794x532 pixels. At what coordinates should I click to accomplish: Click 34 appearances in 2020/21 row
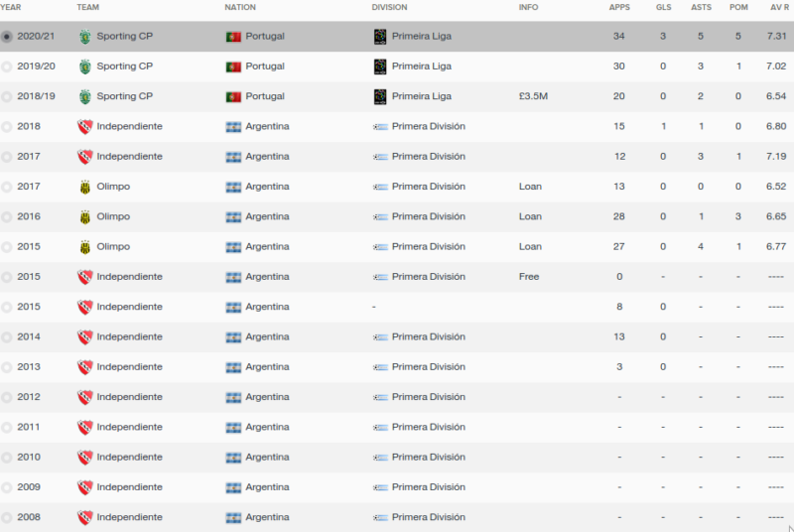(x=618, y=37)
